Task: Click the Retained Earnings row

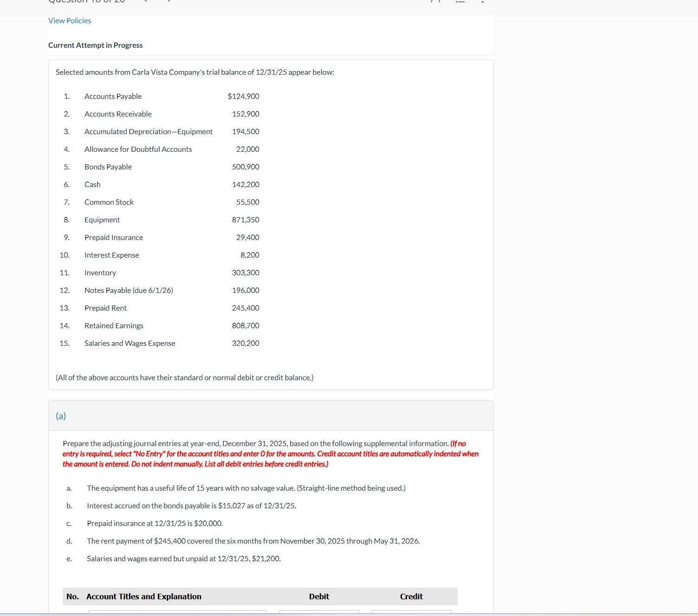Action: click(113, 325)
